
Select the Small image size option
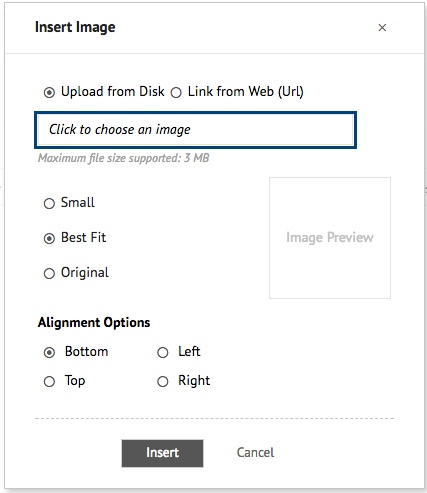click(x=49, y=203)
